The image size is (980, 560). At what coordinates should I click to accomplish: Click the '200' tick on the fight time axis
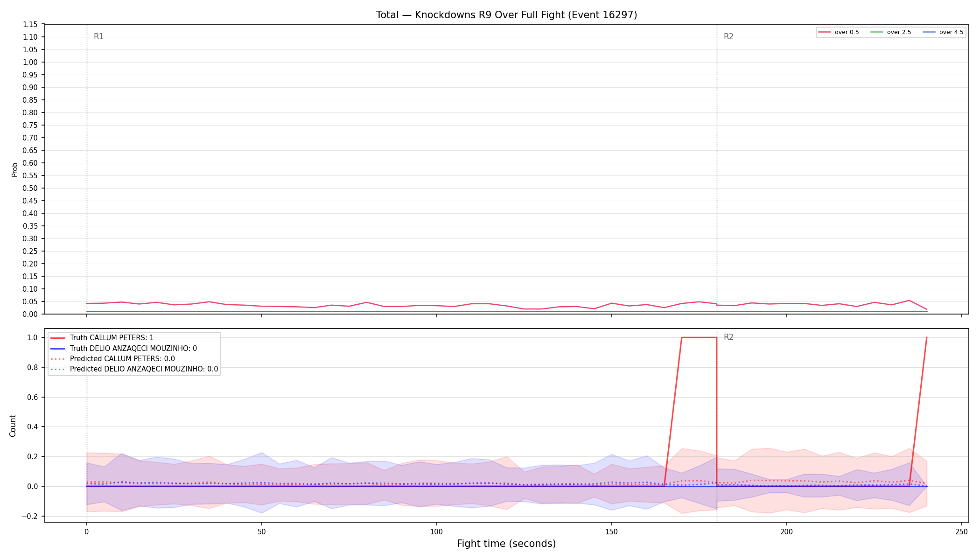pos(787,531)
